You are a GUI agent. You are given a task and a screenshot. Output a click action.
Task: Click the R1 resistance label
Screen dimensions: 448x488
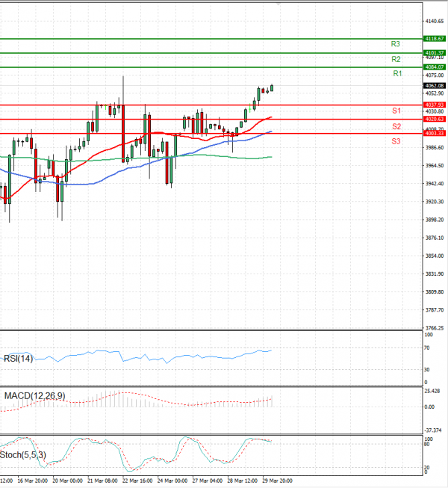397,73
